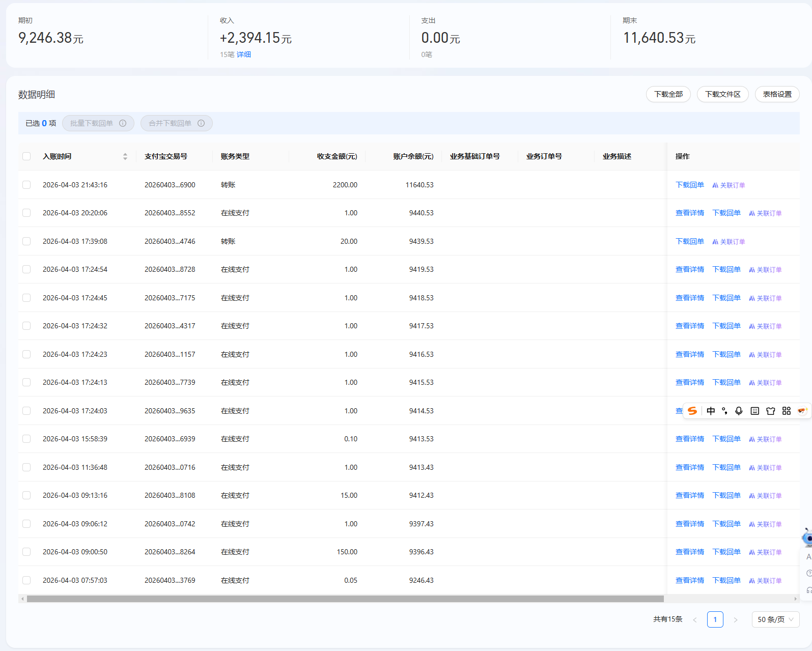Click the 下载文件区 button

coord(722,94)
